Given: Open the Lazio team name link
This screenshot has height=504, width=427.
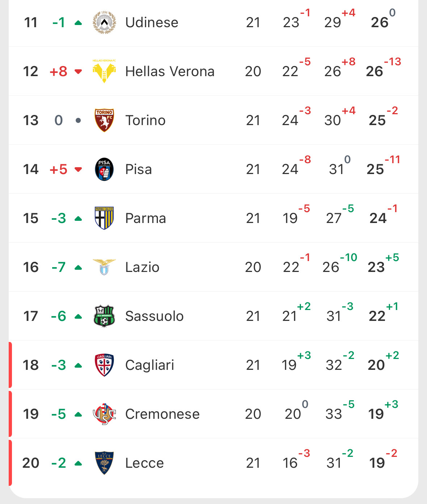Looking at the screenshot, I should click(x=142, y=267).
